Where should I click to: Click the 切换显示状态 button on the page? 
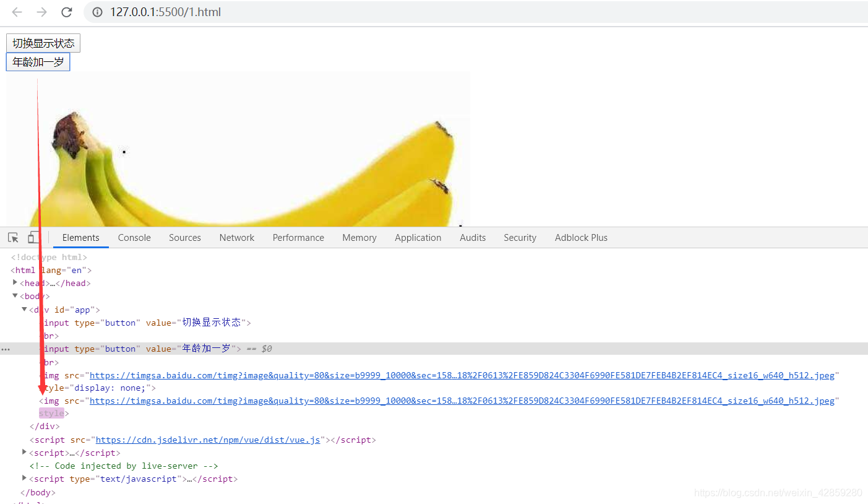coord(43,43)
